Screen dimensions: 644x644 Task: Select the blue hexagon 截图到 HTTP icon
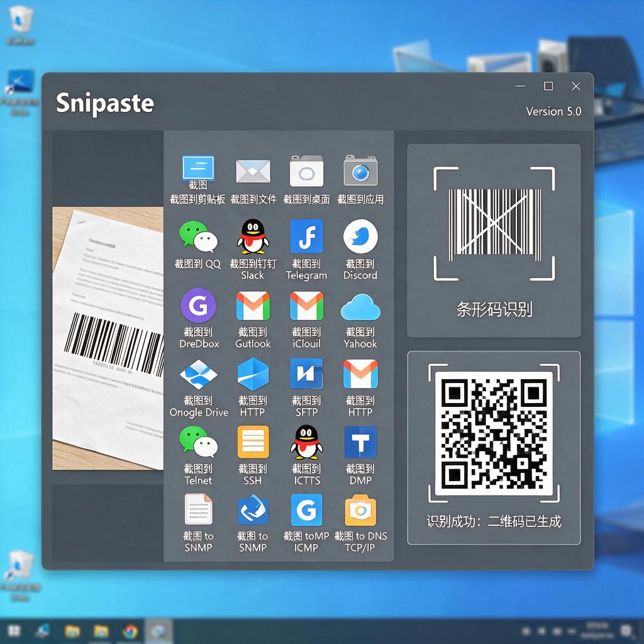tap(253, 374)
